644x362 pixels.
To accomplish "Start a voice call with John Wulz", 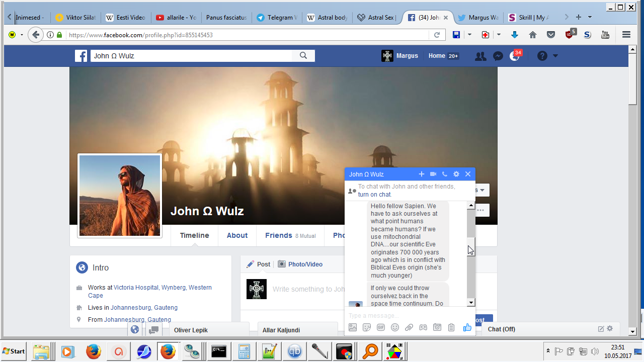I will tap(445, 174).
